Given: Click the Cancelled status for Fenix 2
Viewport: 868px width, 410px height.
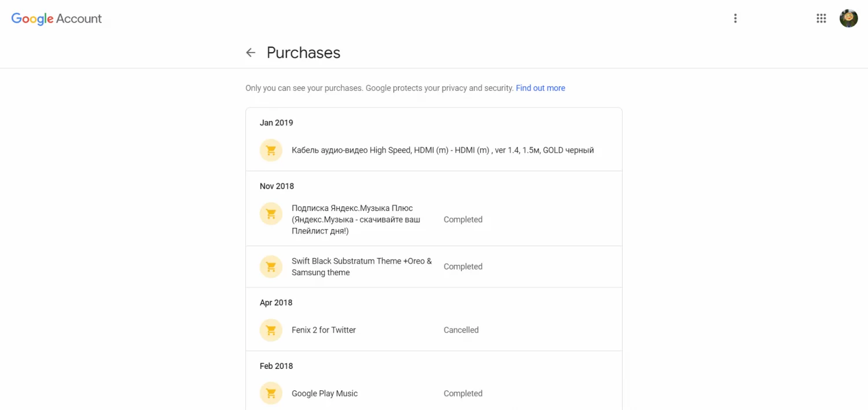Looking at the screenshot, I should click(461, 330).
